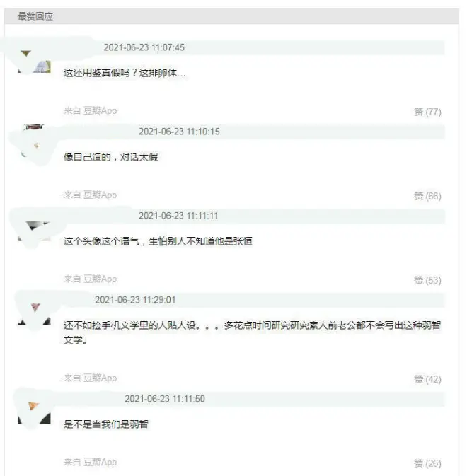467x476 pixels.
Task: Click the timestamp 2021-06-23 11:29:01
Action: 135,300
